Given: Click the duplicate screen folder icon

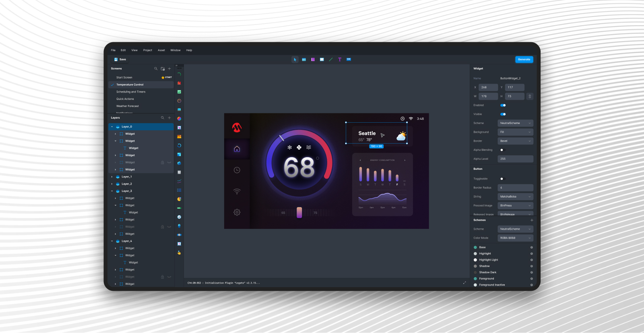Looking at the screenshot, I should pos(163,69).
